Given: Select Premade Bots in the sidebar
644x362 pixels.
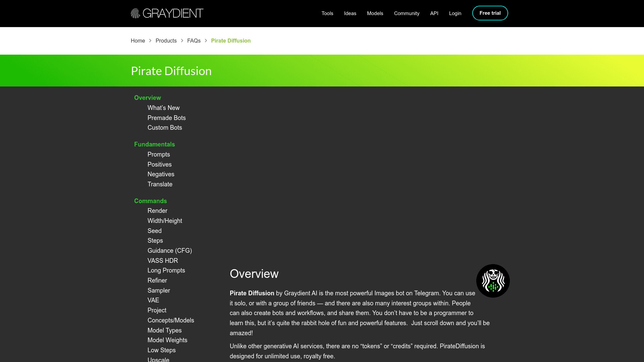Looking at the screenshot, I should 167,118.
